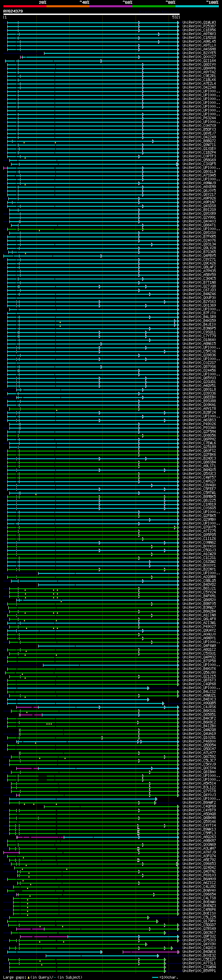This screenshot has height=980, width=222.
Task: Open hit label UniRef100_A9XEM9
Action: coord(199,187)
